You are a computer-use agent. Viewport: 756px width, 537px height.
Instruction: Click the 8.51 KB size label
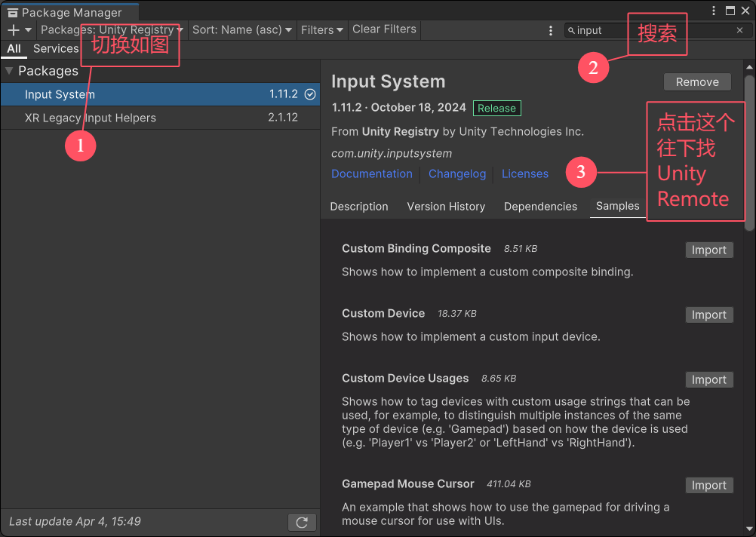point(521,249)
